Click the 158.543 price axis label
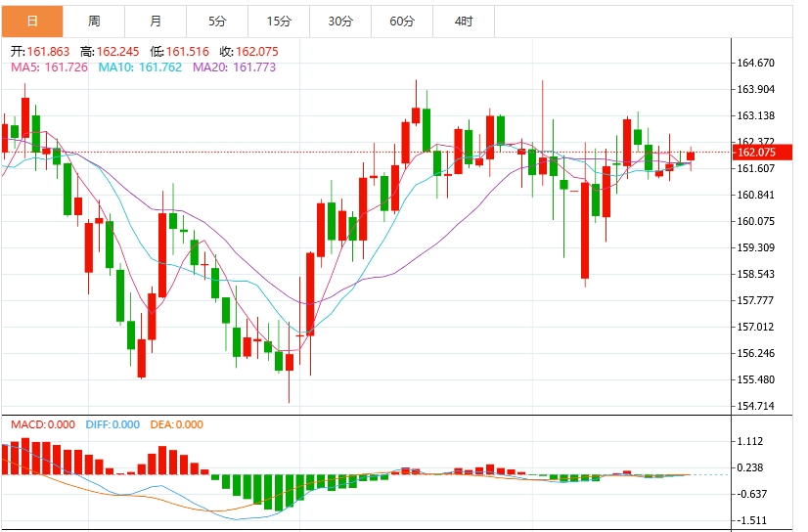Image resolution: width=808 pixels, height=532 pixels. tap(755, 274)
